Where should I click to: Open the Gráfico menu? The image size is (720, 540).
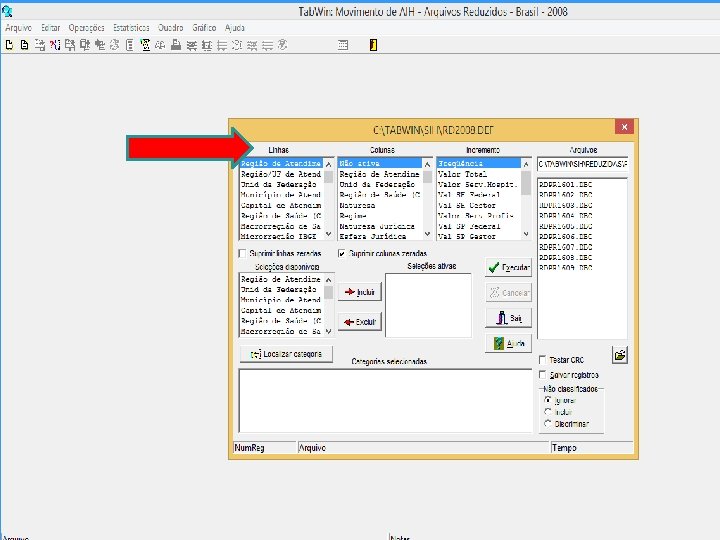point(204,28)
